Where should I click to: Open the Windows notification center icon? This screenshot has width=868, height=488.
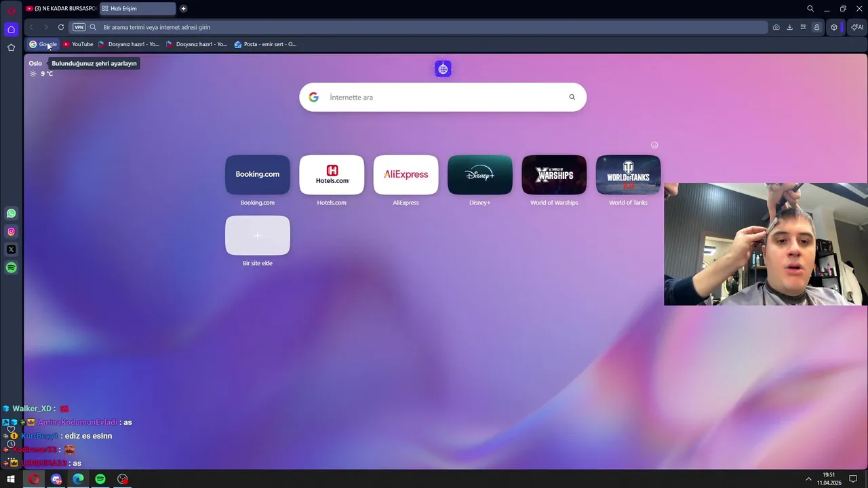853,479
